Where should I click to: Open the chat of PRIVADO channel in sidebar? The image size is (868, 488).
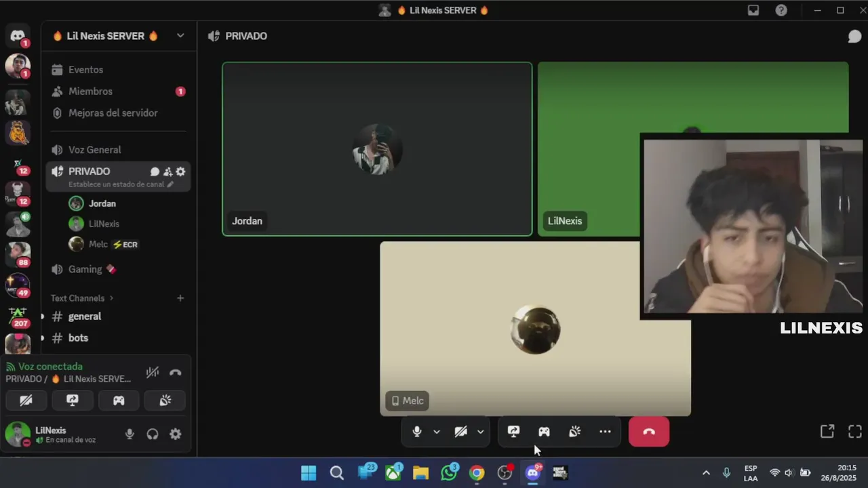pos(155,171)
